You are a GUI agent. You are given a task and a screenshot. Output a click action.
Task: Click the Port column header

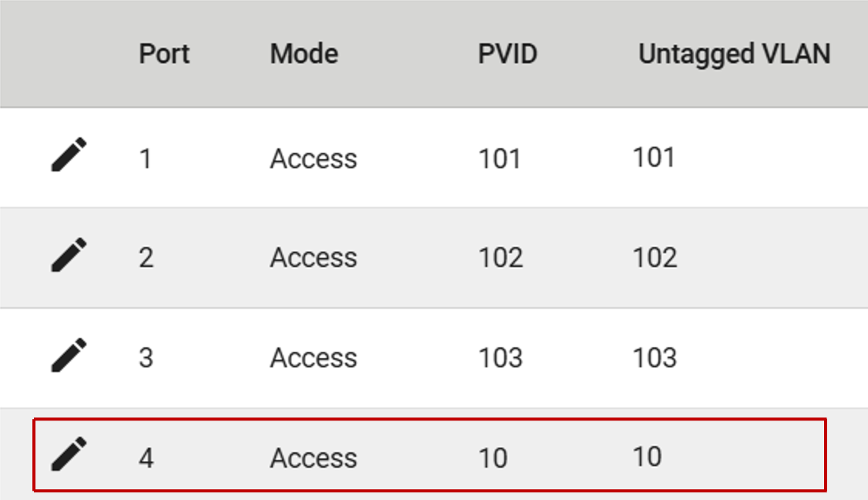click(x=164, y=54)
